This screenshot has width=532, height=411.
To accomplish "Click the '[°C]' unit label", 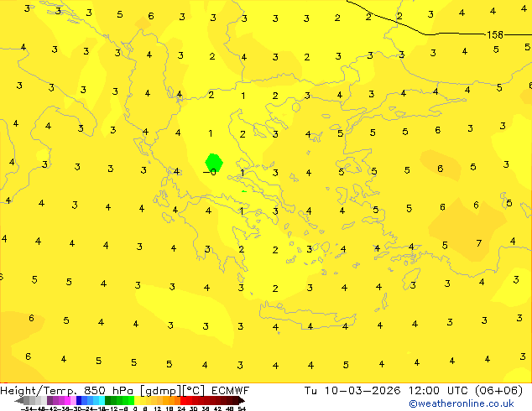I will [x=194, y=391].
